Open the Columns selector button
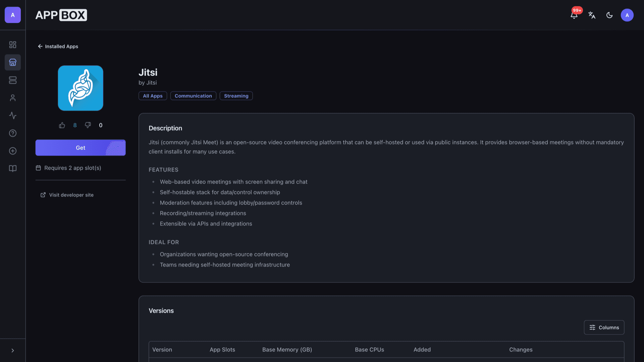Screen dimensions: 644x362 tap(604, 327)
